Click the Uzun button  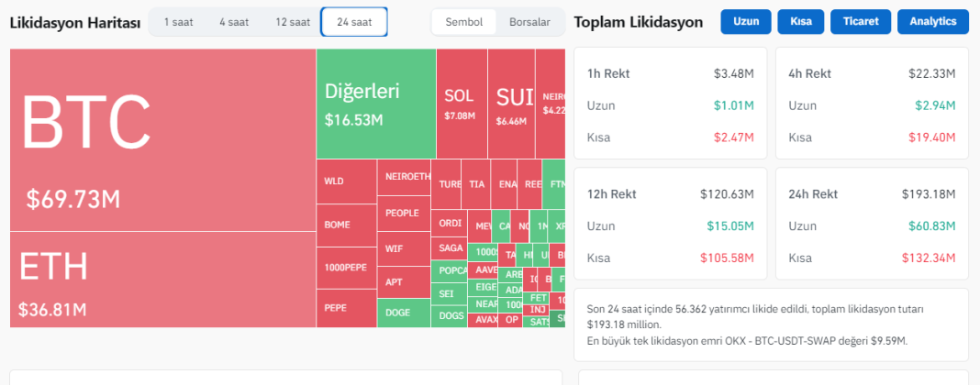coord(745,21)
